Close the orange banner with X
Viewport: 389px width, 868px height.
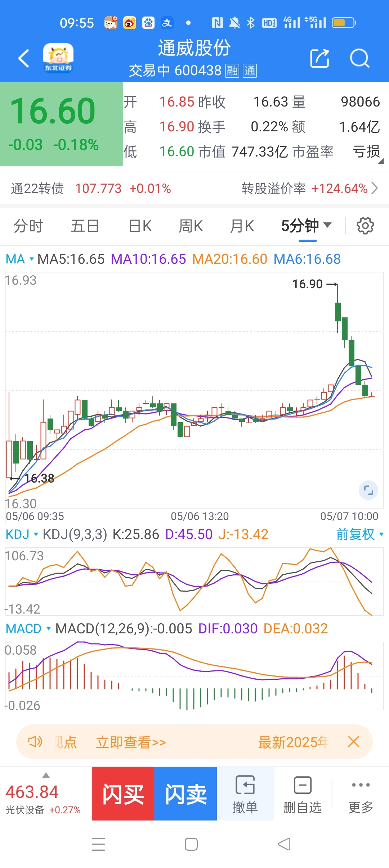(353, 742)
